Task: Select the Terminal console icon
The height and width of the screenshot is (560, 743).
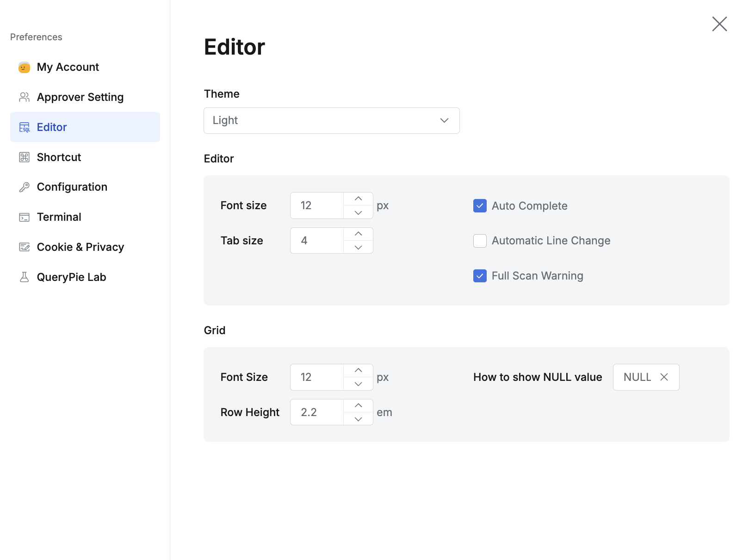Action: click(24, 217)
